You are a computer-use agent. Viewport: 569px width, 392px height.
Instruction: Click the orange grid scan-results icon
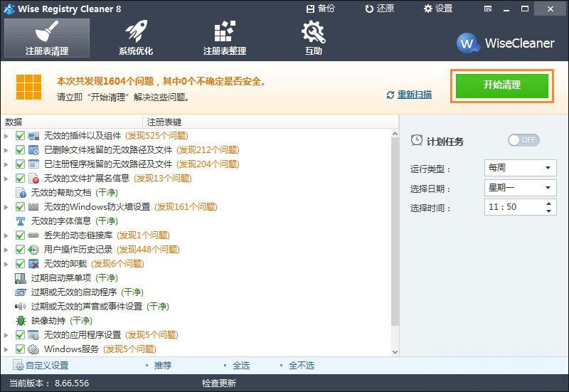click(x=28, y=87)
